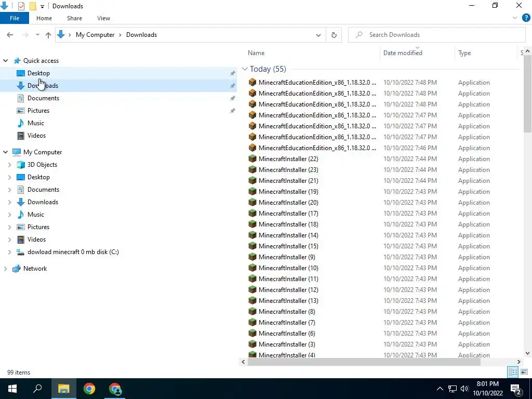Select MinecraftInstaller (9)
This screenshot has width=532, height=399.
pos(287,257)
